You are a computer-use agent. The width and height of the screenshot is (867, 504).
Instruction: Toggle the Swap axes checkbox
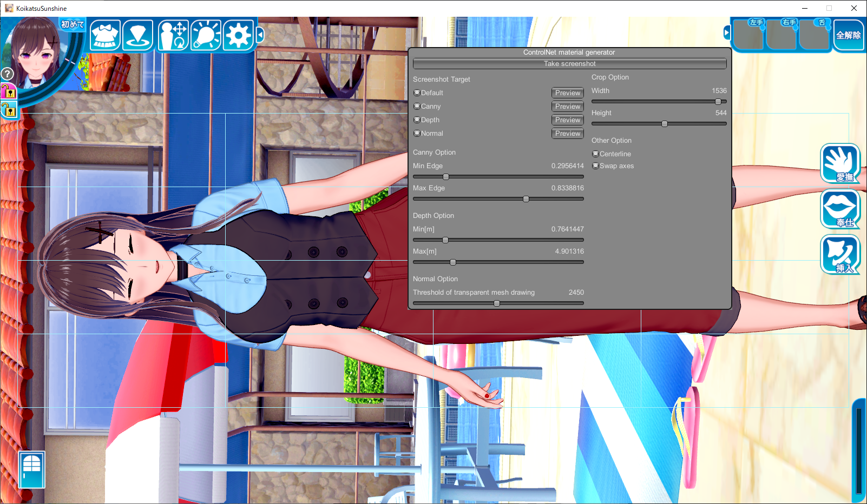595,166
